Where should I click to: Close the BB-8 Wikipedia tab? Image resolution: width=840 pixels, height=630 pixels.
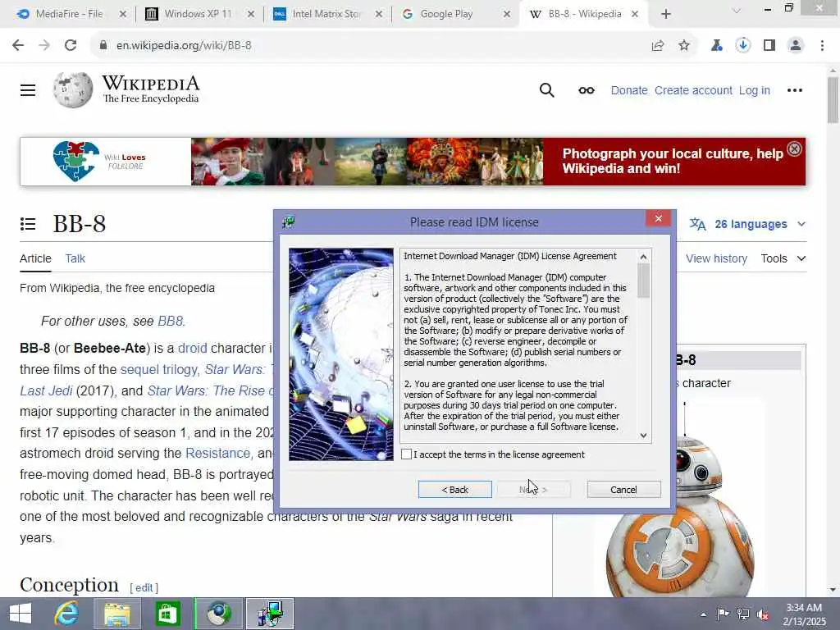click(635, 15)
